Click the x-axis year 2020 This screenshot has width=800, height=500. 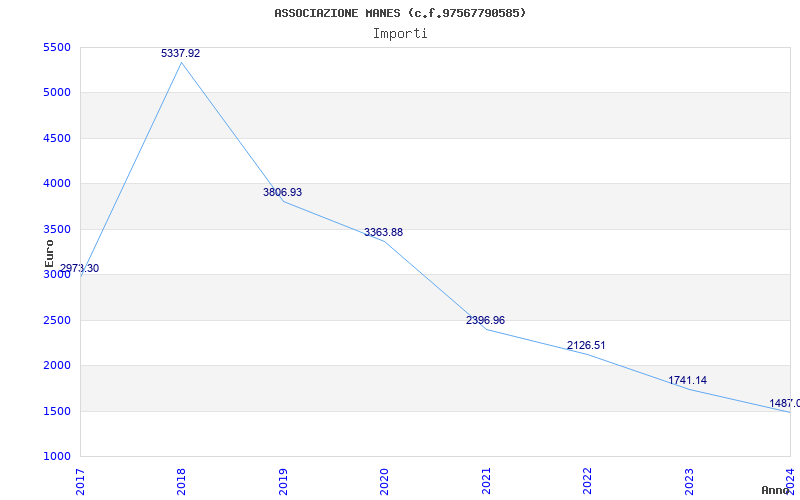point(384,482)
